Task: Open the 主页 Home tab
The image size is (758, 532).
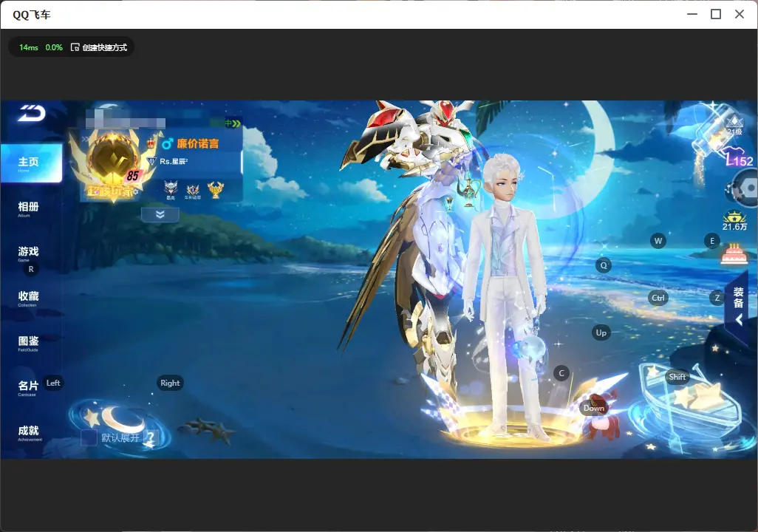Action: coord(31,163)
